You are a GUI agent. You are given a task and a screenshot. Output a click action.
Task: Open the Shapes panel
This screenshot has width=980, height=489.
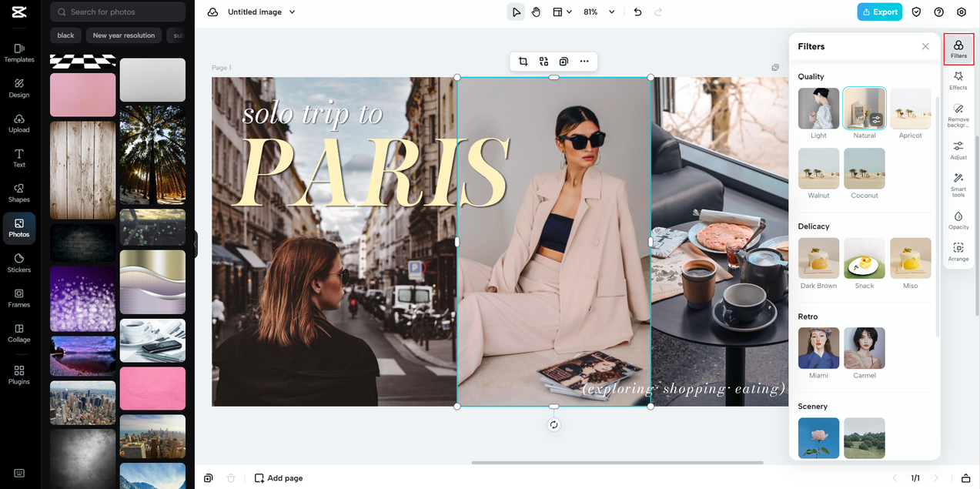(x=19, y=193)
